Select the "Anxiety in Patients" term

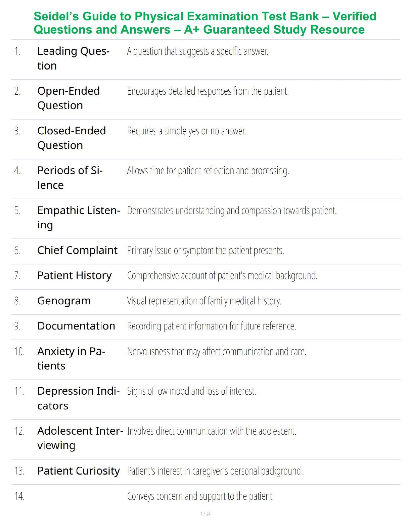[71, 358]
